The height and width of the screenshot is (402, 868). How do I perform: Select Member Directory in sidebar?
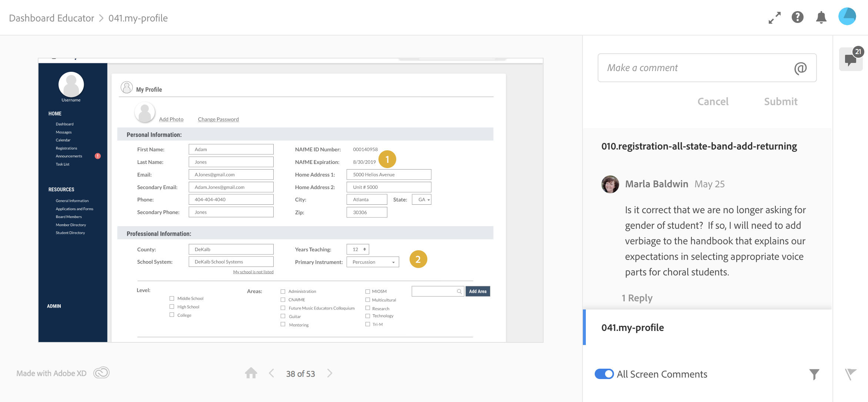click(71, 225)
